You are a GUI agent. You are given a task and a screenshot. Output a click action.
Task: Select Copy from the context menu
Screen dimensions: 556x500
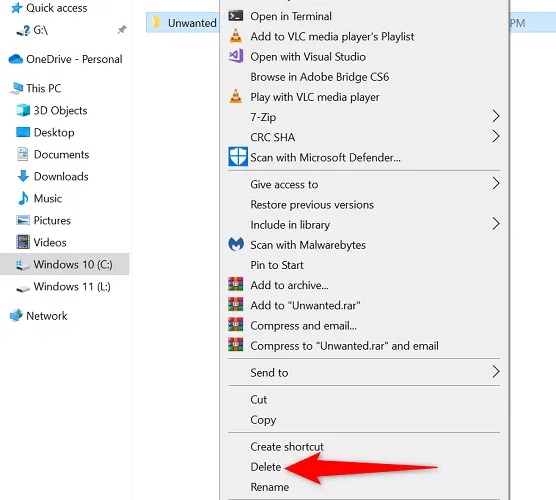(263, 420)
